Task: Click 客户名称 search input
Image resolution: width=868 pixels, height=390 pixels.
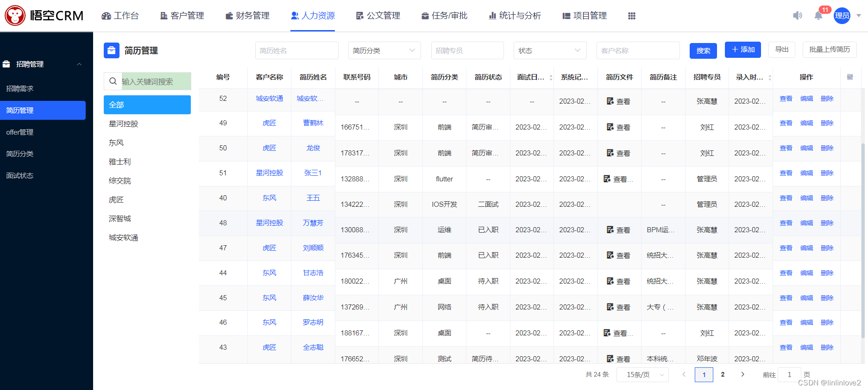Action: pos(638,50)
